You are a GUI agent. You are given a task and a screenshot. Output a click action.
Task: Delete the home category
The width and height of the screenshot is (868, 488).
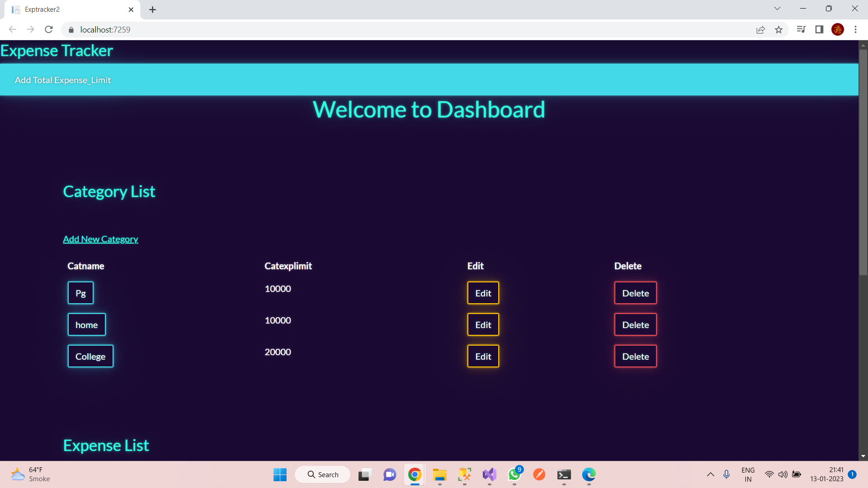[x=635, y=324]
